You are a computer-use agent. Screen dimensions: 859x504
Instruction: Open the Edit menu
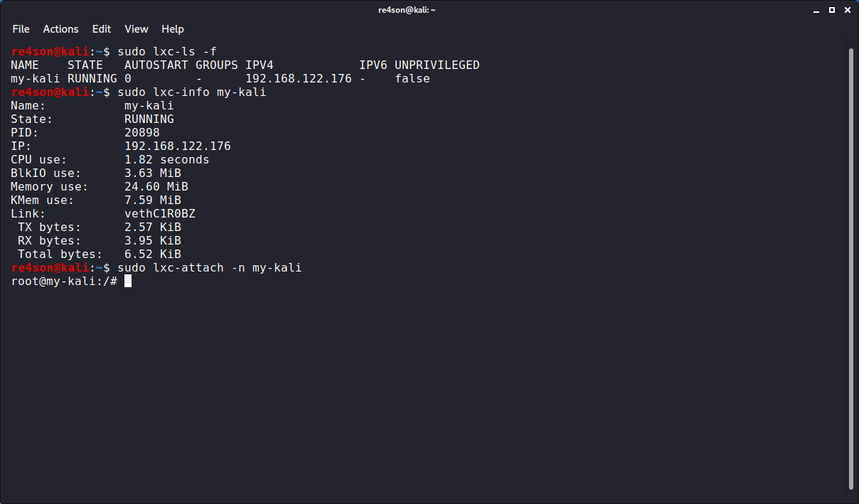click(x=102, y=29)
